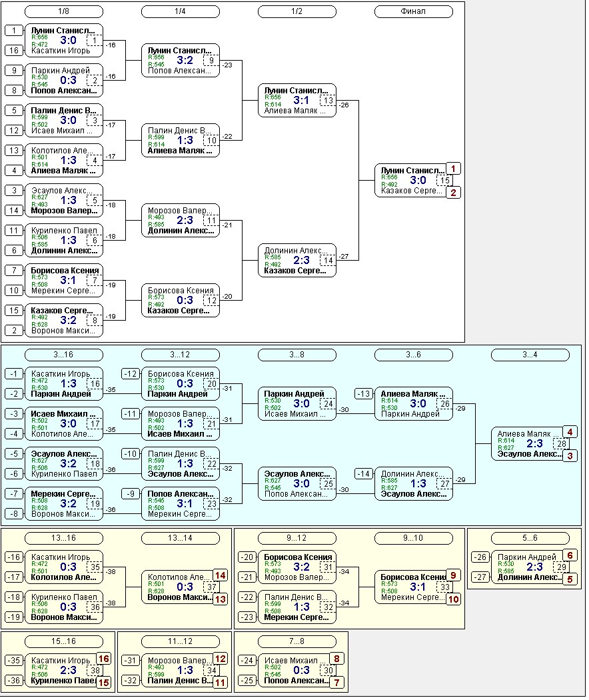Open final match Лунин vs Казаков 3:0
Viewport: 589px width, 700px height.
click(414, 181)
